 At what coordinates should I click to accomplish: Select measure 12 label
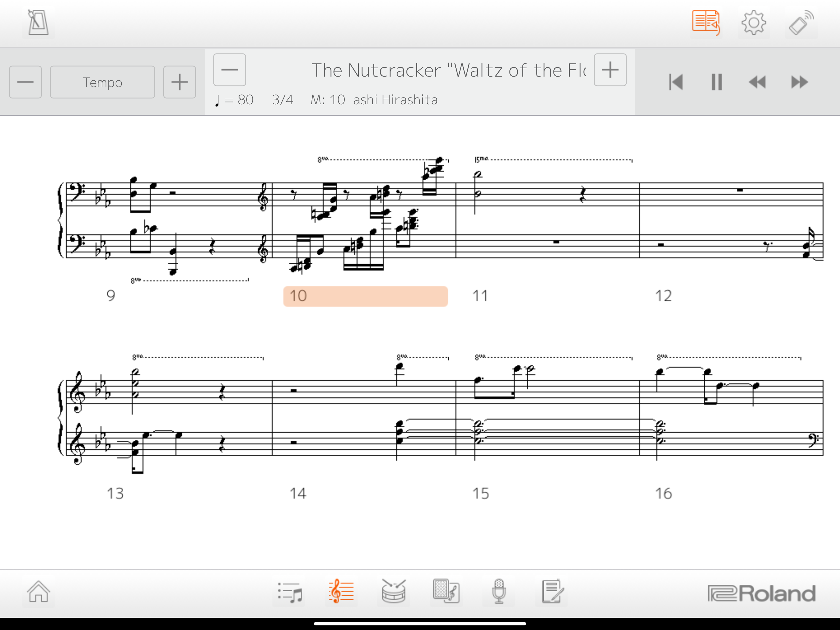point(664,296)
